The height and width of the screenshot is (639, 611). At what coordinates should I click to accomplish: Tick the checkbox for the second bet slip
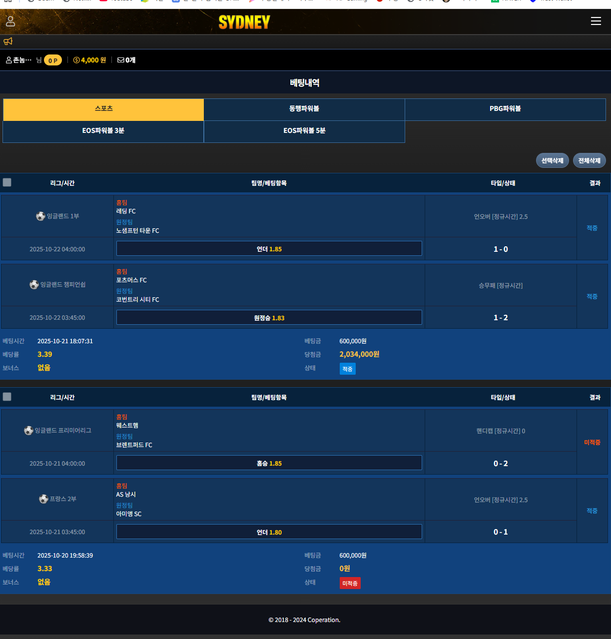[7, 397]
